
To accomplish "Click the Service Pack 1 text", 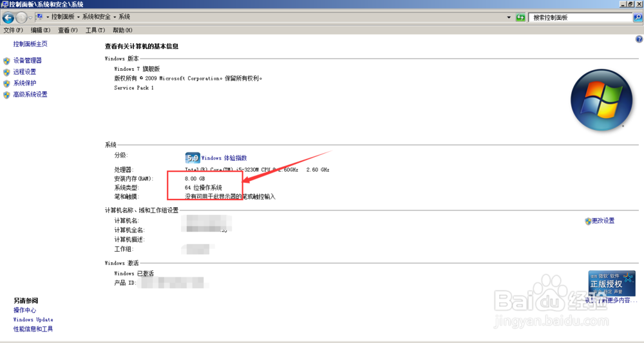I will click(134, 88).
